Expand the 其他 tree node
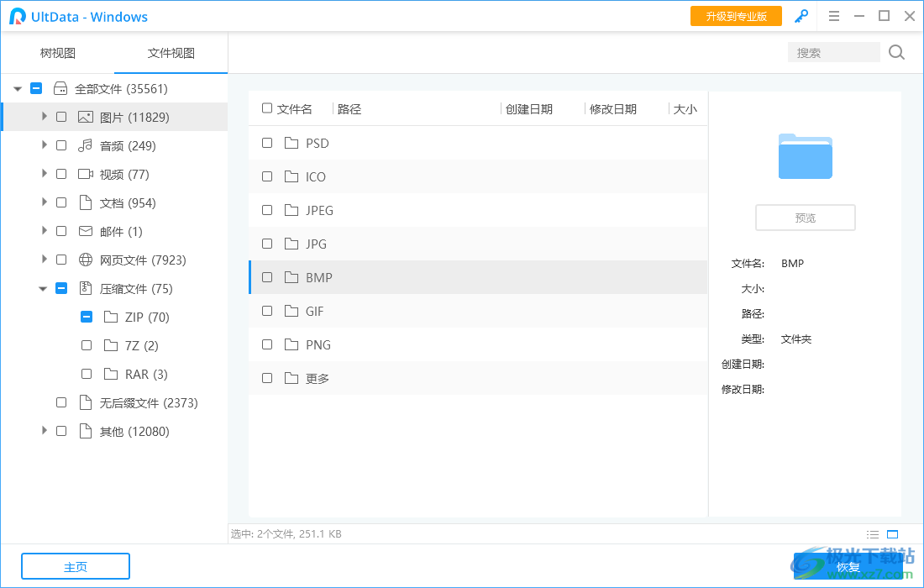 click(x=44, y=431)
